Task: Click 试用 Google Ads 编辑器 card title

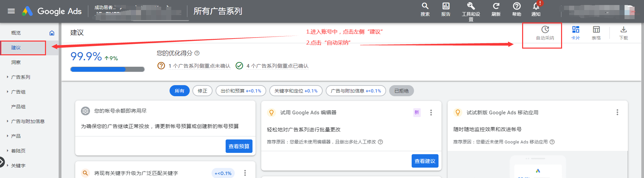Action: (x=308, y=113)
